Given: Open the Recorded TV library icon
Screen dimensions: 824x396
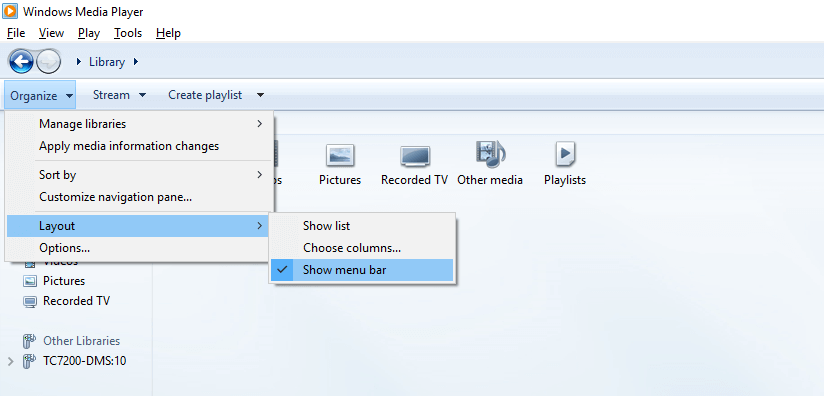Looking at the screenshot, I should 415,164.
